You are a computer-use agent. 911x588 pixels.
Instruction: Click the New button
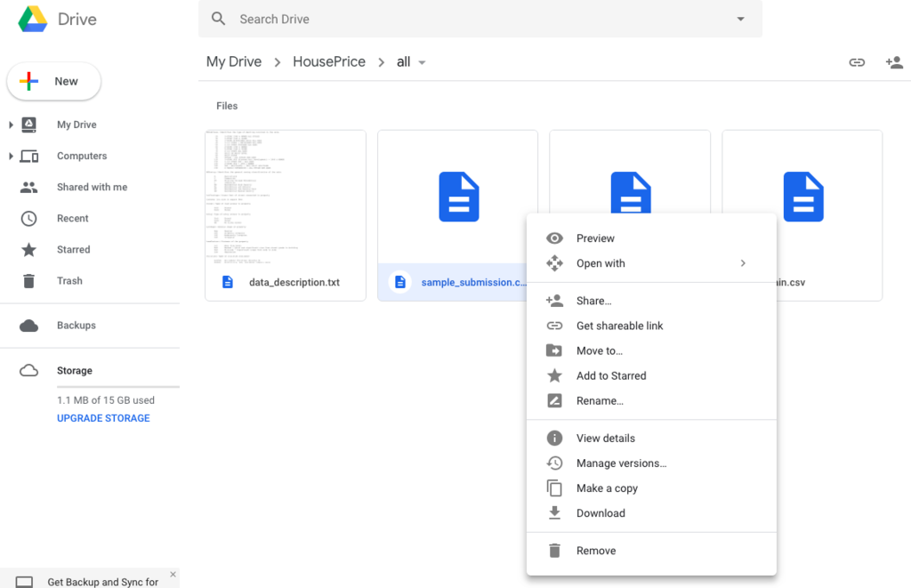click(x=54, y=81)
